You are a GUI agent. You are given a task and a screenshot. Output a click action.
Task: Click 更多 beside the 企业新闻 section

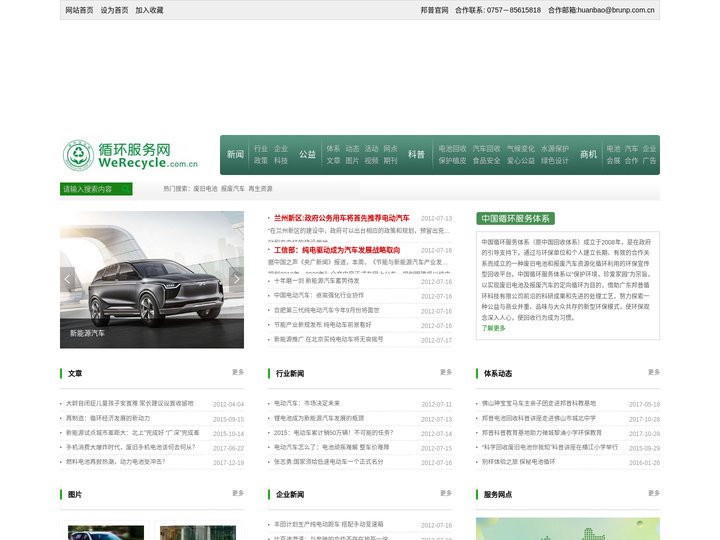click(x=446, y=493)
